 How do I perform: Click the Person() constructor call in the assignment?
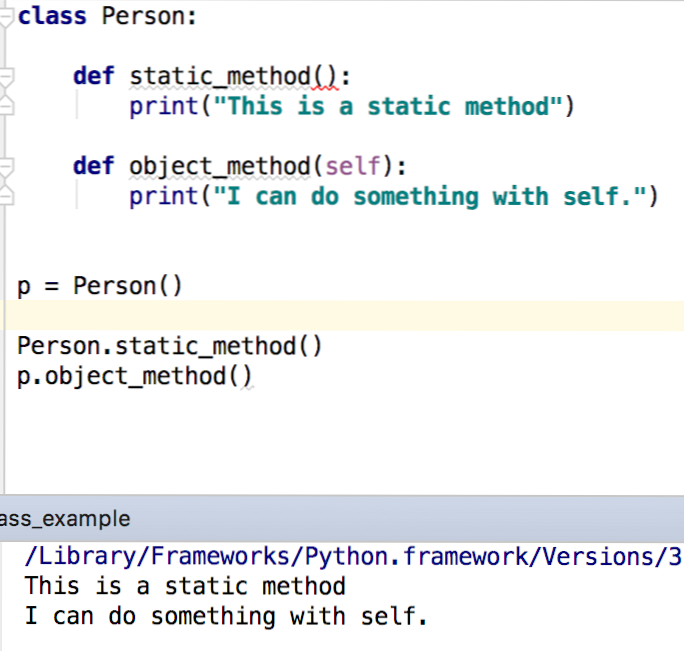coord(127,286)
